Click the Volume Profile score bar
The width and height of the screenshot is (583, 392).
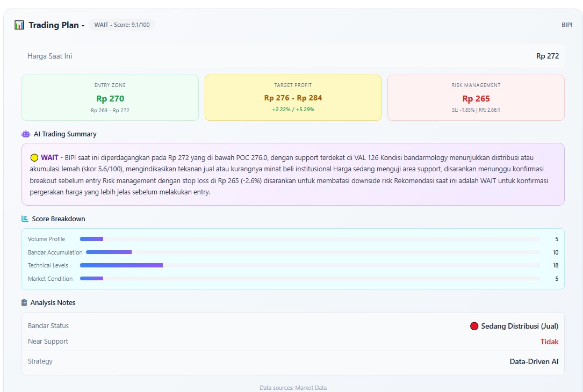tap(310, 239)
